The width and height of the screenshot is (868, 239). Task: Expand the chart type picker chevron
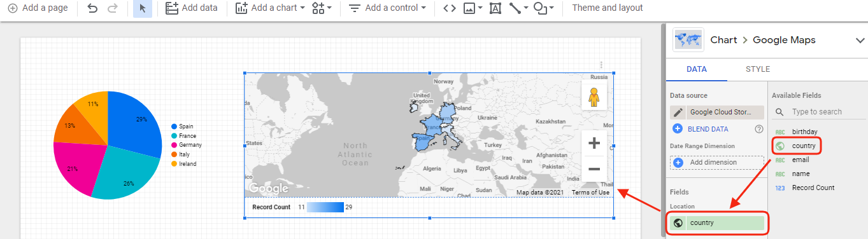click(x=860, y=41)
